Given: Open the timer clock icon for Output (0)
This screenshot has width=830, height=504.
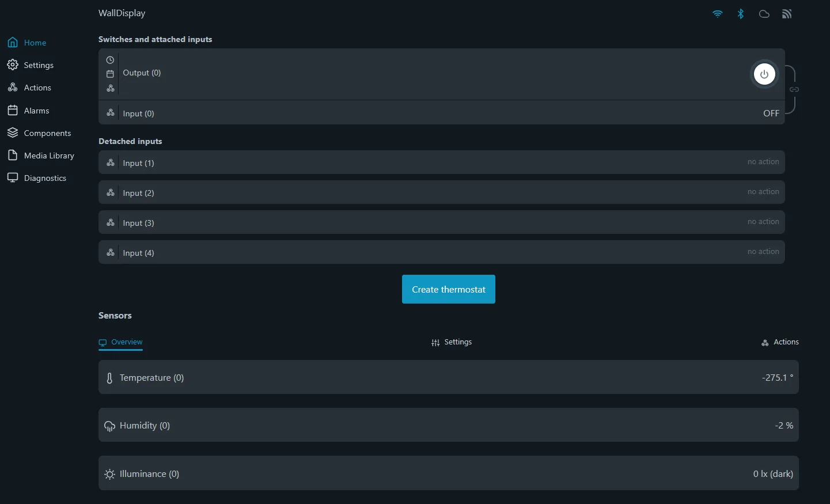Looking at the screenshot, I should (x=110, y=60).
